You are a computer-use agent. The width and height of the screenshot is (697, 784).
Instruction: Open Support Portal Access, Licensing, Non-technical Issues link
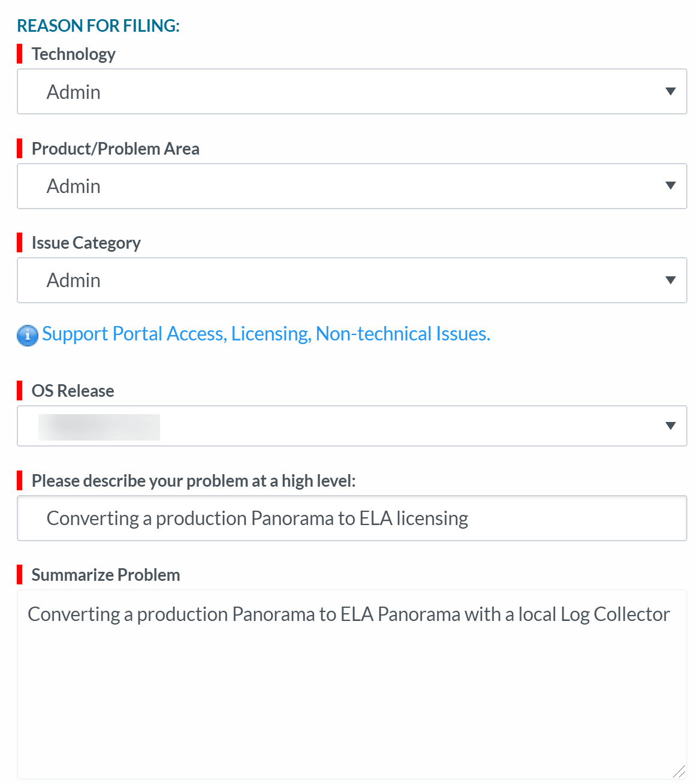pos(266,334)
